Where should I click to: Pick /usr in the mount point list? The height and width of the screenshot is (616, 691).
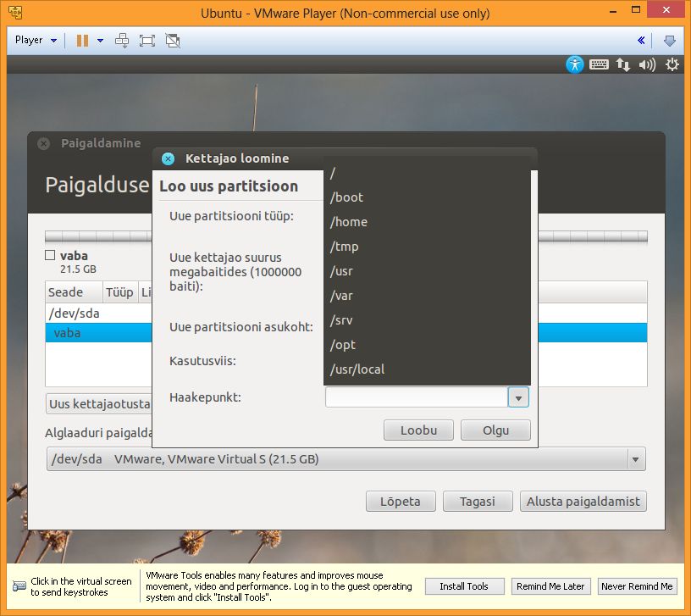pyautogui.click(x=427, y=271)
